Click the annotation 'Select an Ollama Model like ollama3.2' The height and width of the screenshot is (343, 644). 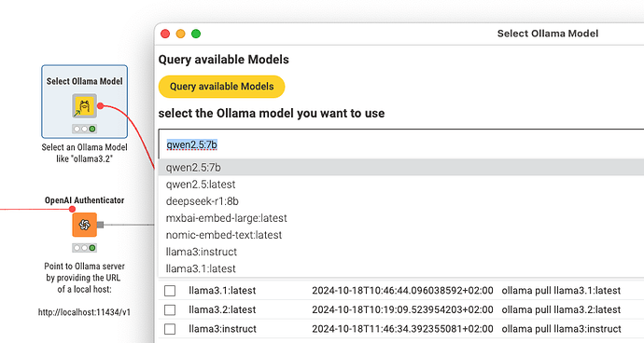pos(85,153)
